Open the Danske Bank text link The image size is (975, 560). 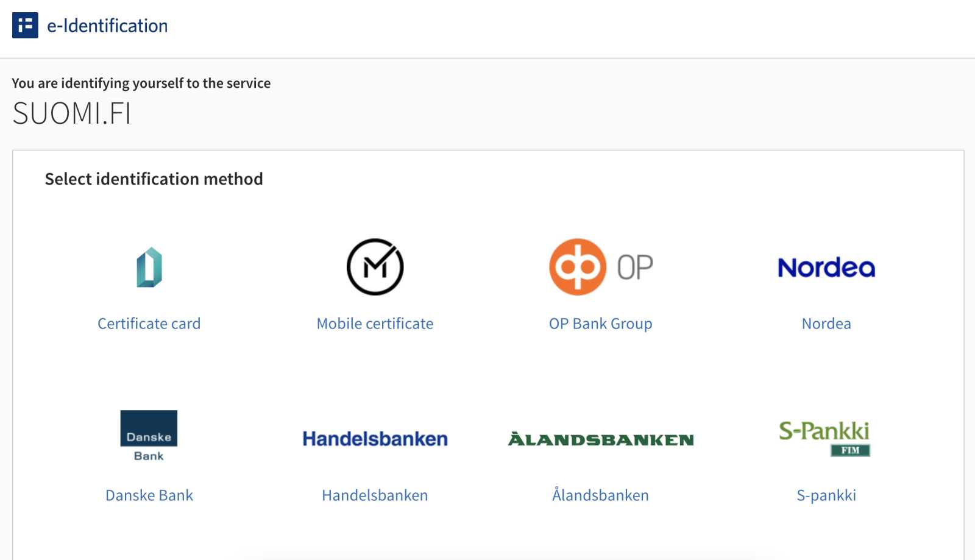[149, 495]
